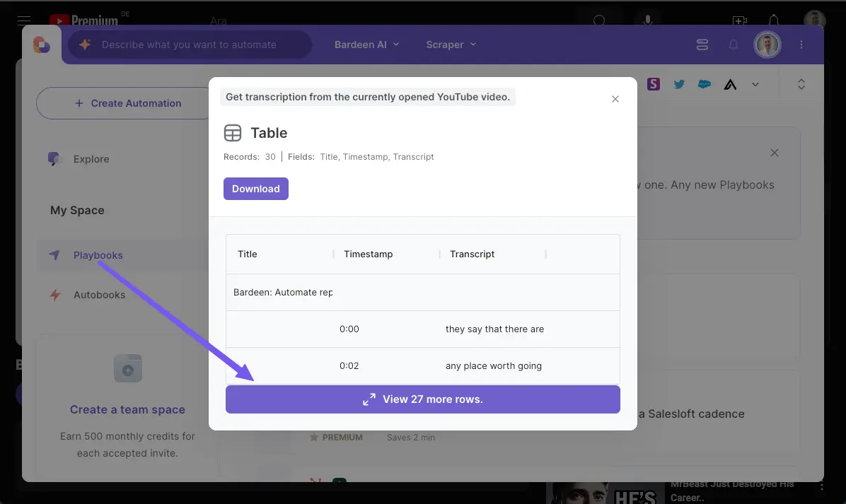
Task: Expand the Scraper dropdown
Action: 451,45
